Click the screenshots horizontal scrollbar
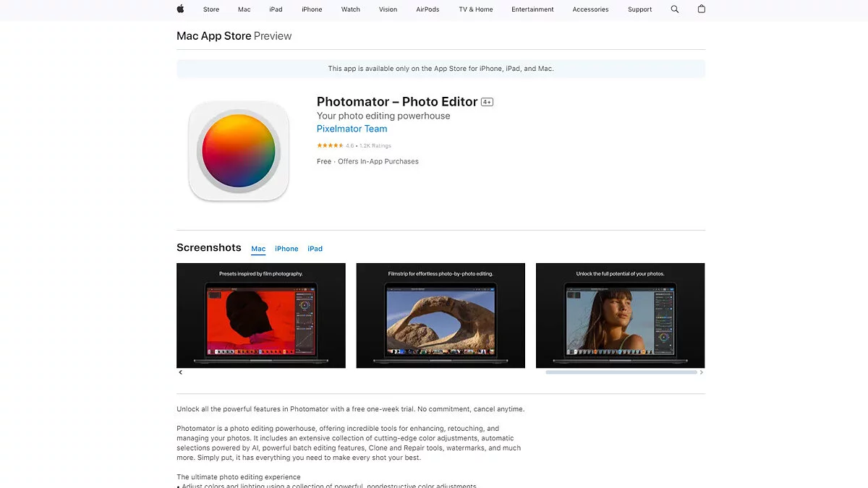 (x=621, y=372)
